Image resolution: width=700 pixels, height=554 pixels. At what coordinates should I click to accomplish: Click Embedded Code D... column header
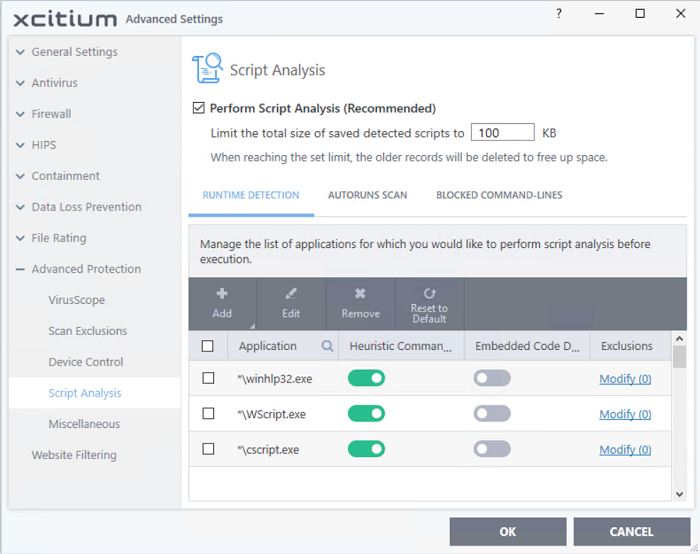527,346
